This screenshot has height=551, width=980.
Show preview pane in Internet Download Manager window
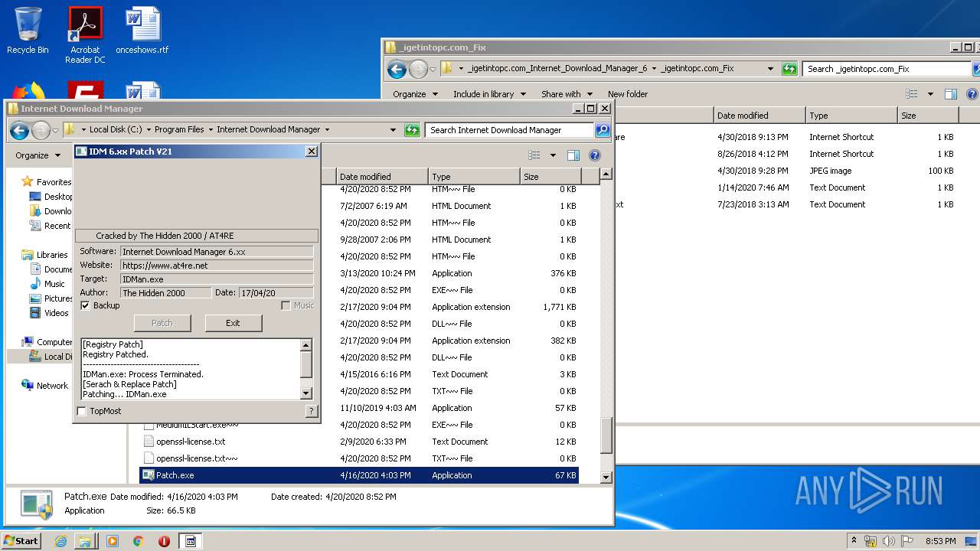tap(573, 155)
